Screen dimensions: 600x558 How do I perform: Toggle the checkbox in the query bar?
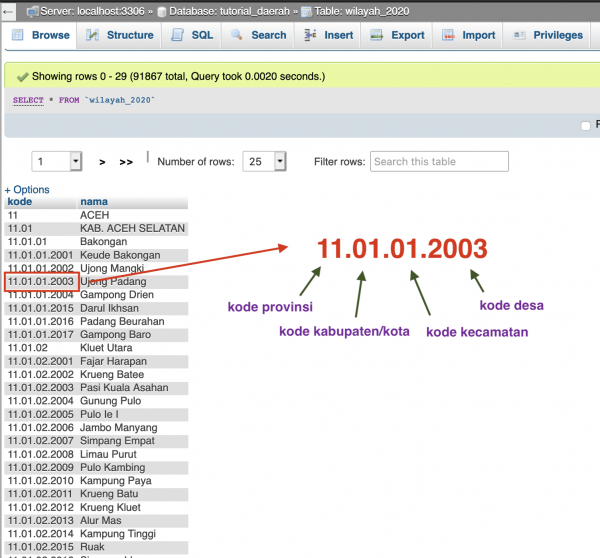pos(585,126)
